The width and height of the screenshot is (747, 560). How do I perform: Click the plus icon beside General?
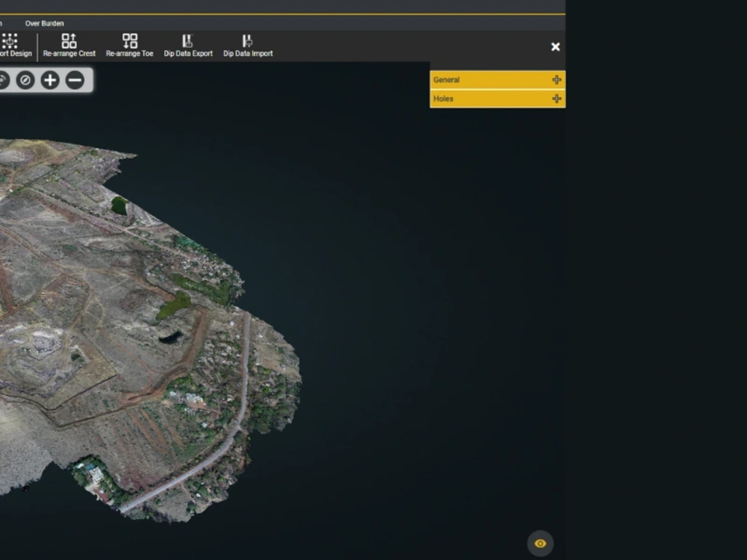click(x=557, y=79)
